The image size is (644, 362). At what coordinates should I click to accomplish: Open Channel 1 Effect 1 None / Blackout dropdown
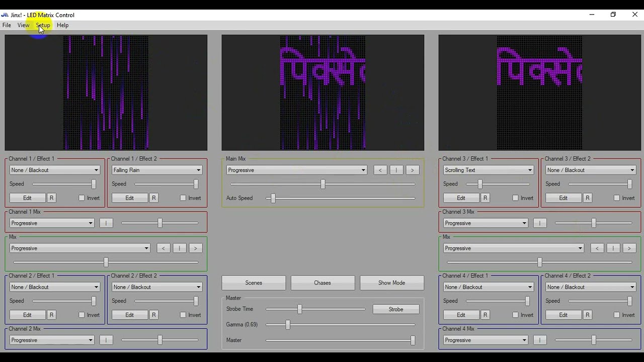pyautogui.click(x=55, y=170)
